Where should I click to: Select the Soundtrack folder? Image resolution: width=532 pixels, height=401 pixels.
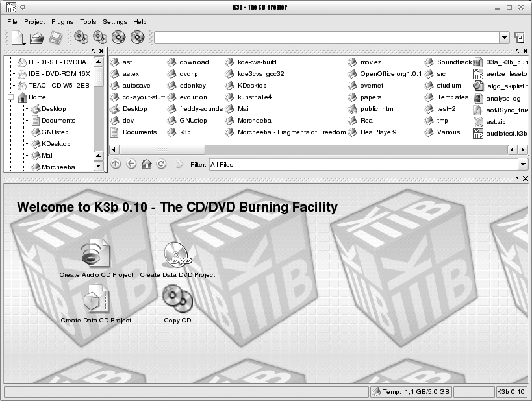[448, 62]
